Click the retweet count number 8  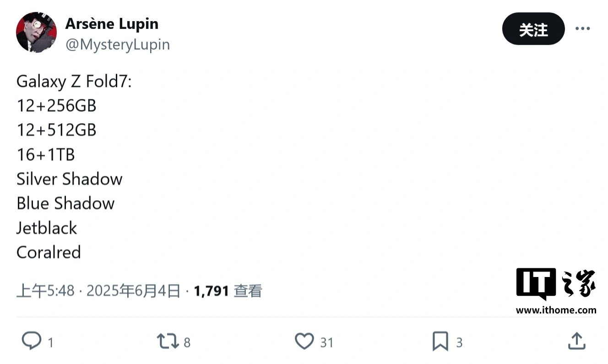point(187,342)
